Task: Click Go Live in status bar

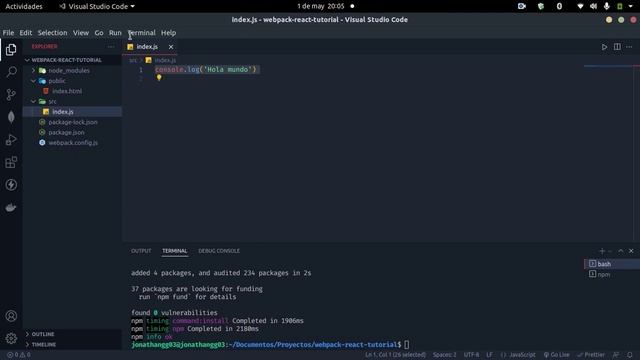Action: pyautogui.click(x=556, y=355)
